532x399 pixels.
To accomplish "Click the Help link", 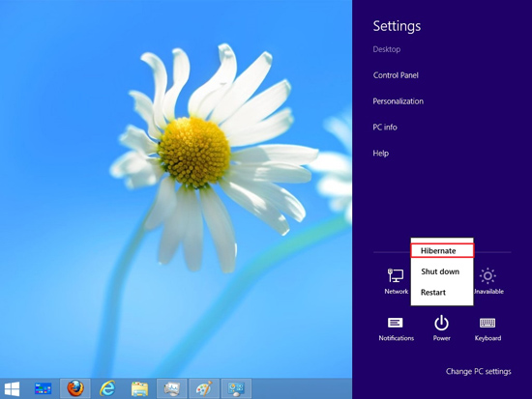I will click(381, 154).
